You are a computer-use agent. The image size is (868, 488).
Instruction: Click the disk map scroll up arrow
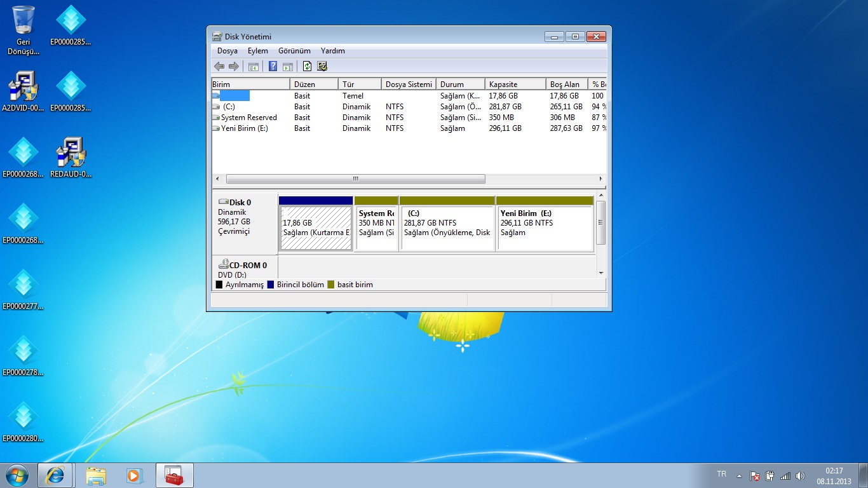coord(601,196)
